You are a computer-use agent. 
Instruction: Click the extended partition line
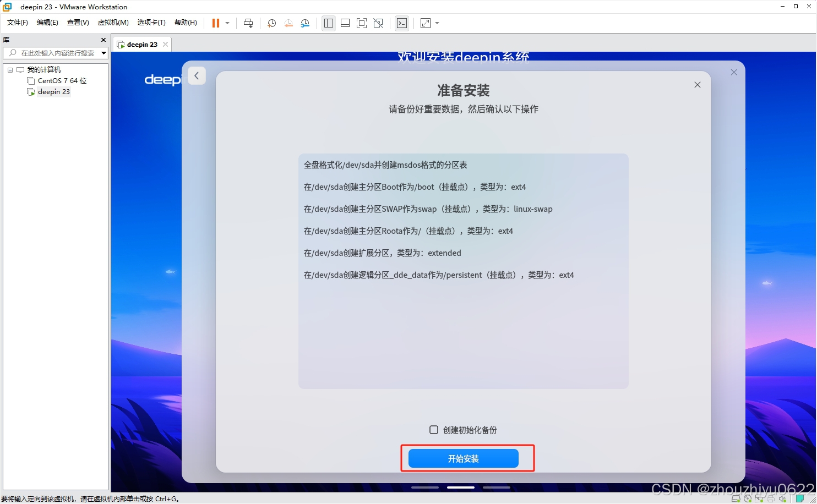pos(383,253)
